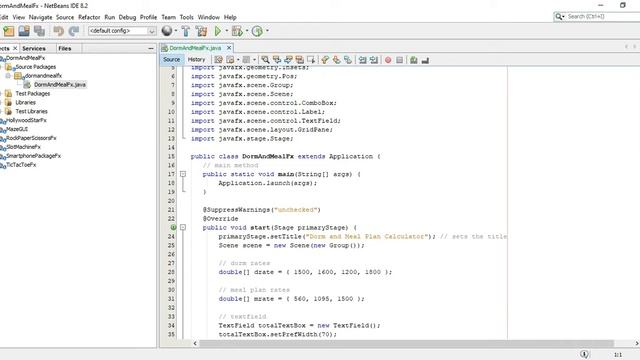The height and width of the screenshot is (360, 640).
Task: Collapse the start method code fold
Action: (183, 227)
